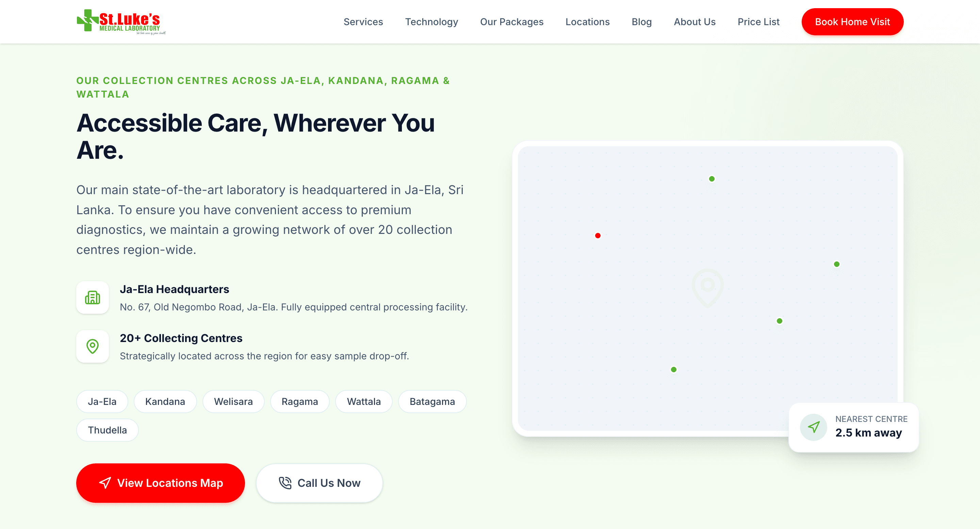Click the navigation arrow icon in Nearest Centre card
This screenshot has height=529, width=980.
click(813, 427)
